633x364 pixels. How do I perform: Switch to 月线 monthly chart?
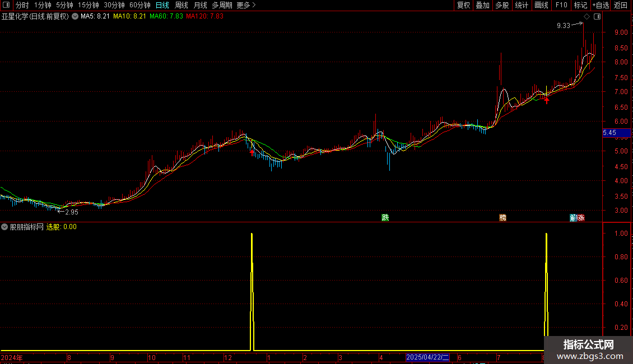200,5
